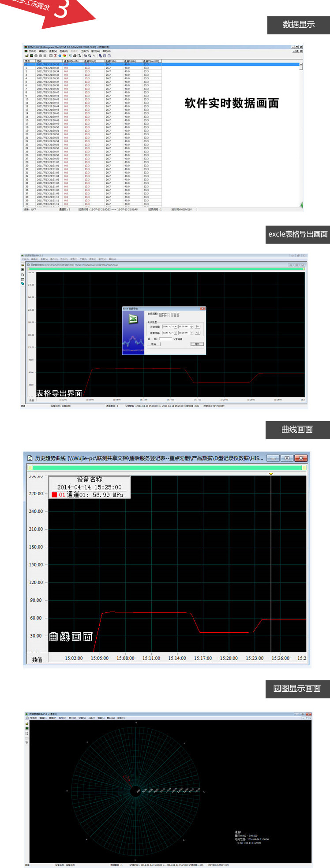The width and height of the screenshot is (330, 868).
Task: Click the magnifier search icon in DTM toolbar
Action: pyautogui.click(x=90, y=56)
